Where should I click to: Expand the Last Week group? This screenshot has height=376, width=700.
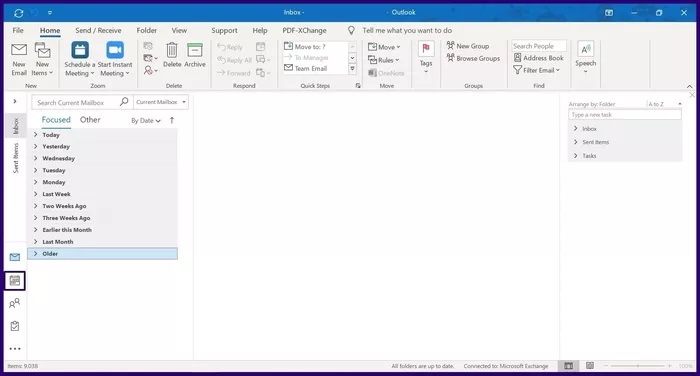click(x=35, y=194)
